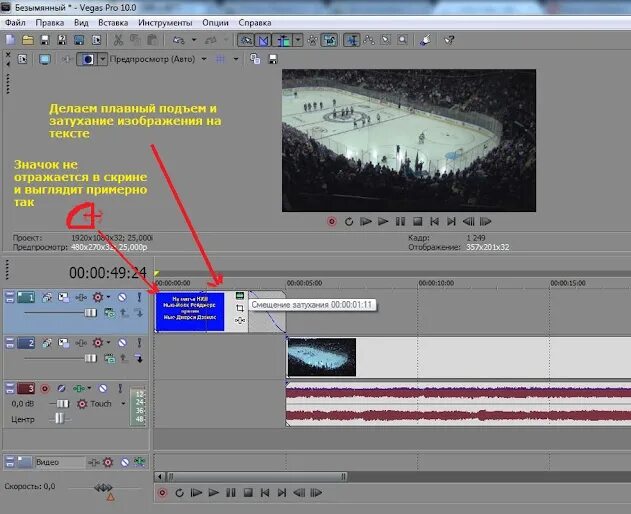Open automation settings gear on track 2
631x514 pixels.
coord(98,343)
